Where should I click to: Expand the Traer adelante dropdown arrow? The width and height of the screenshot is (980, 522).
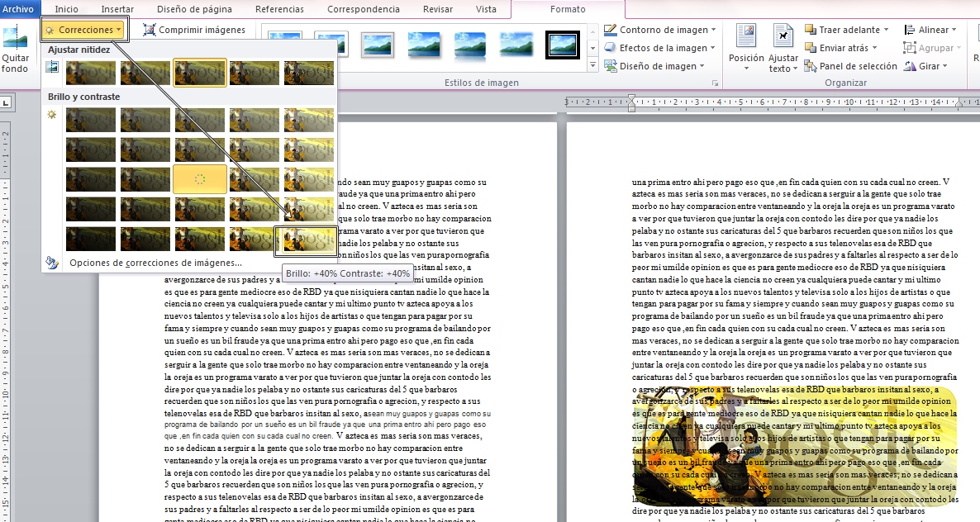pyautogui.click(x=886, y=30)
